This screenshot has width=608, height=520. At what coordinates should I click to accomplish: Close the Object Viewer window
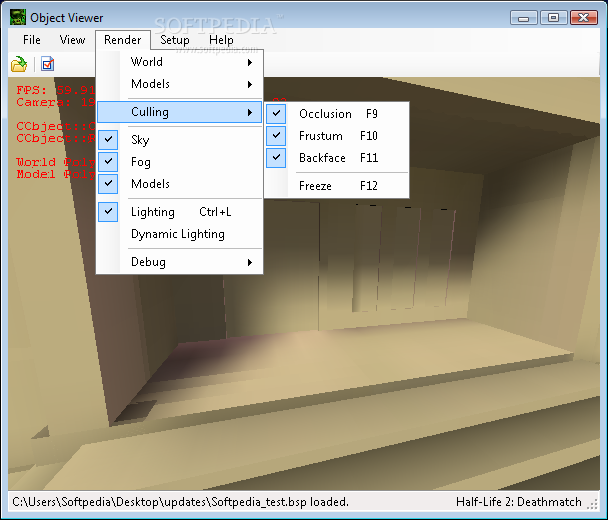click(x=584, y=17)
